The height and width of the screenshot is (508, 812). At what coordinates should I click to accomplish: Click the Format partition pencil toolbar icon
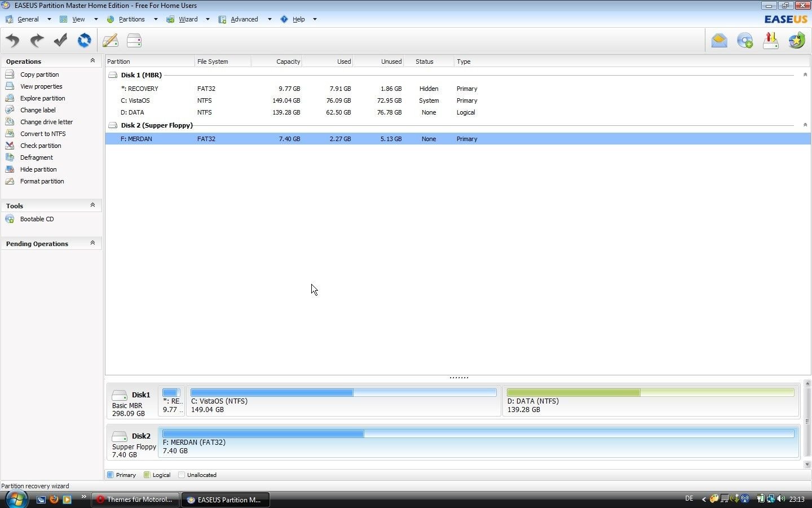pyautogui.click(x=110, y=41)
